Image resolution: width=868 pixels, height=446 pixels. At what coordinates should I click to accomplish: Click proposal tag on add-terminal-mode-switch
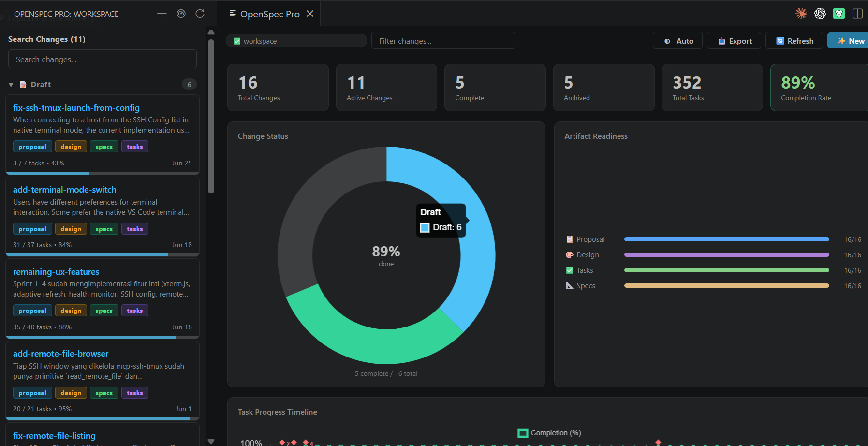pyautogui.click(x=32, y=229)
